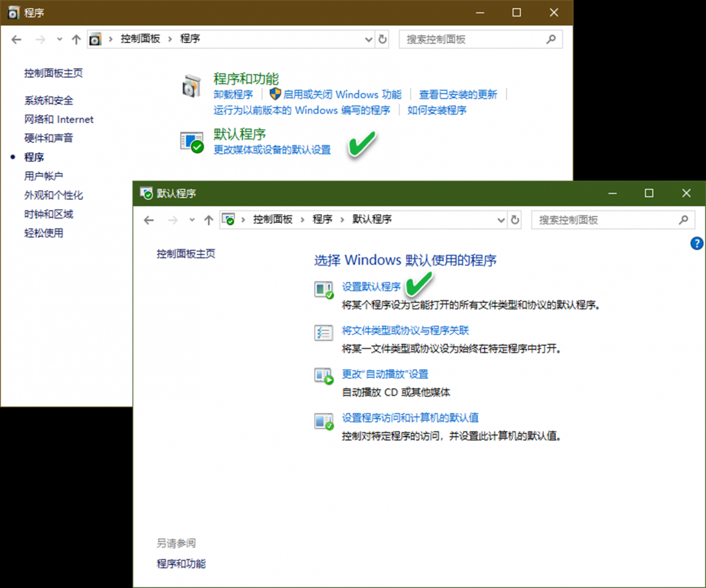
Task: Click the shield icon beside 启用或关闭 Windows 功能
Action: point(274,94)
